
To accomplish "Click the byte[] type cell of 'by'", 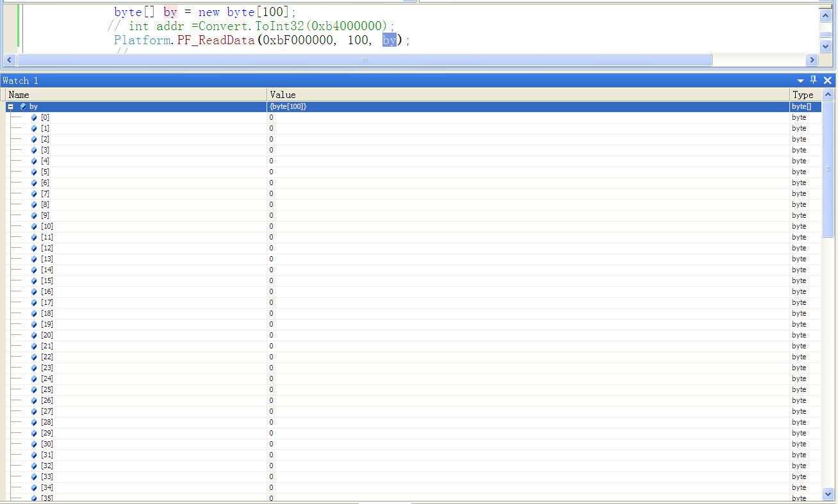I will pos(805,106).
